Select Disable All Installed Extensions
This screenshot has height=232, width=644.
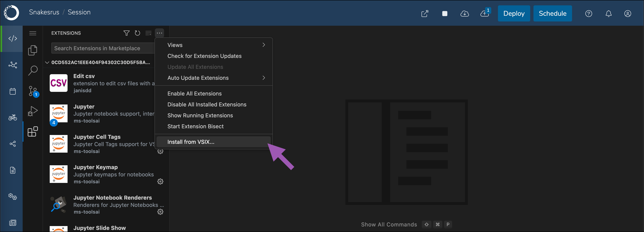(207, 104)
